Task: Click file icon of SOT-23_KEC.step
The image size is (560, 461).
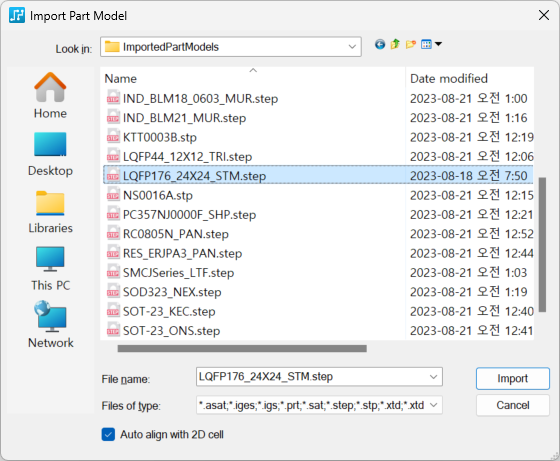Action: point(113,311)
